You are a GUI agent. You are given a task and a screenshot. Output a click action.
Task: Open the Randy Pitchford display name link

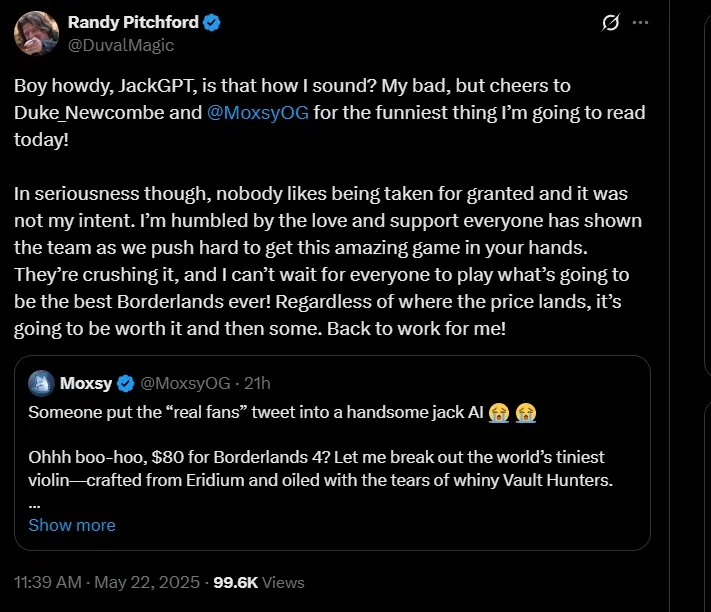tap(132, 22)
